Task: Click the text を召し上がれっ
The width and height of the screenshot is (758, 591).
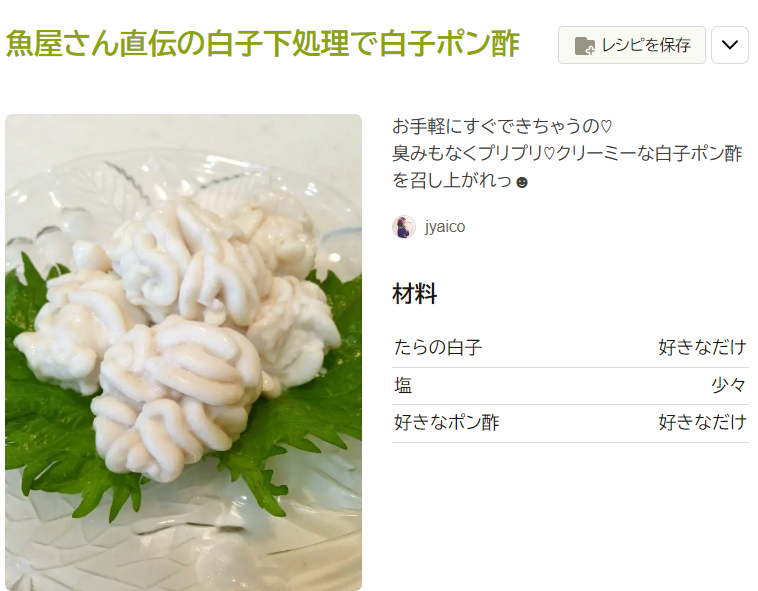Action: click(452, 181)
